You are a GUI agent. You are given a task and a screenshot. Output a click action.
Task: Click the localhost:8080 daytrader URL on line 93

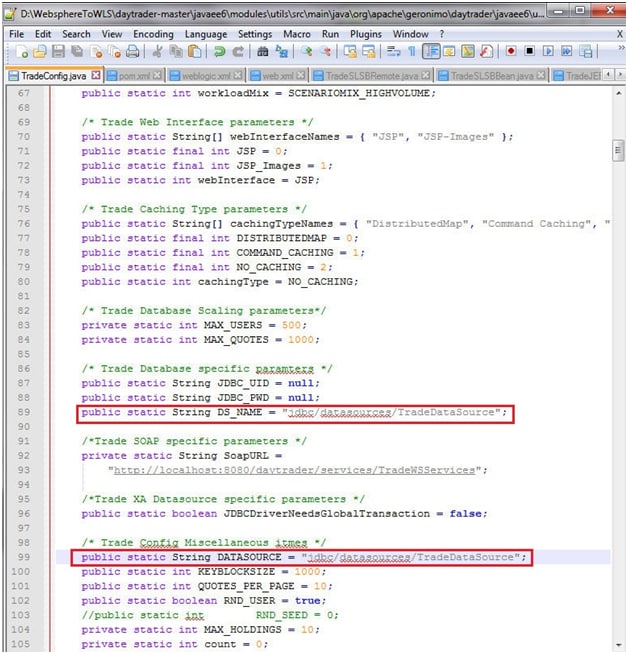(294, 470)
